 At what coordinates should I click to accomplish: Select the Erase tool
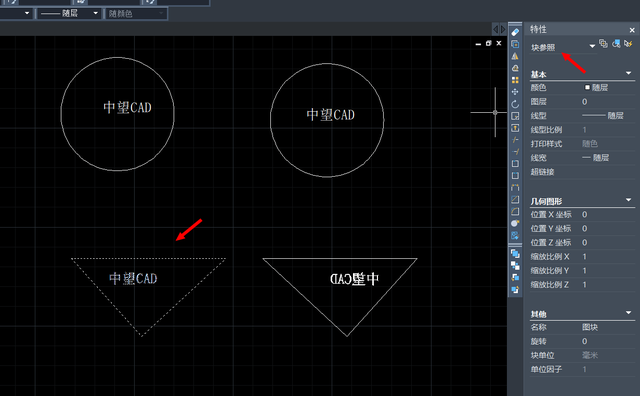pos(515,32)
